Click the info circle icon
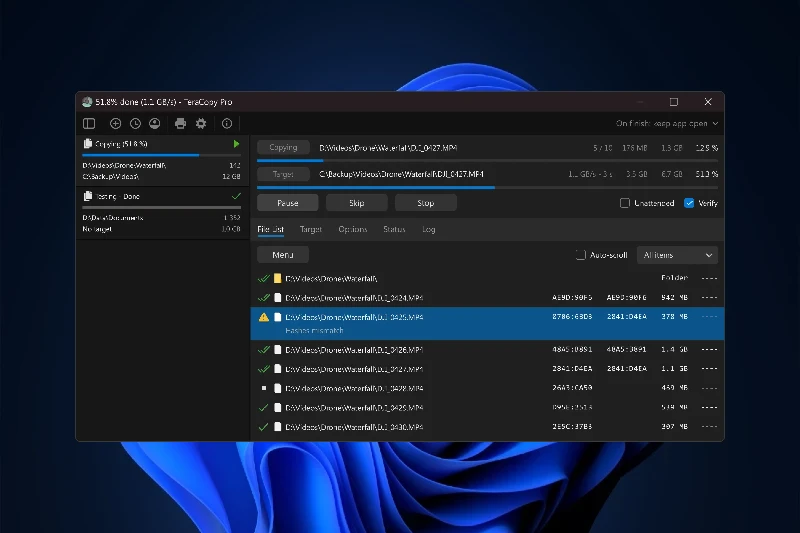800x533 pixels. click(x=227, y=123)
